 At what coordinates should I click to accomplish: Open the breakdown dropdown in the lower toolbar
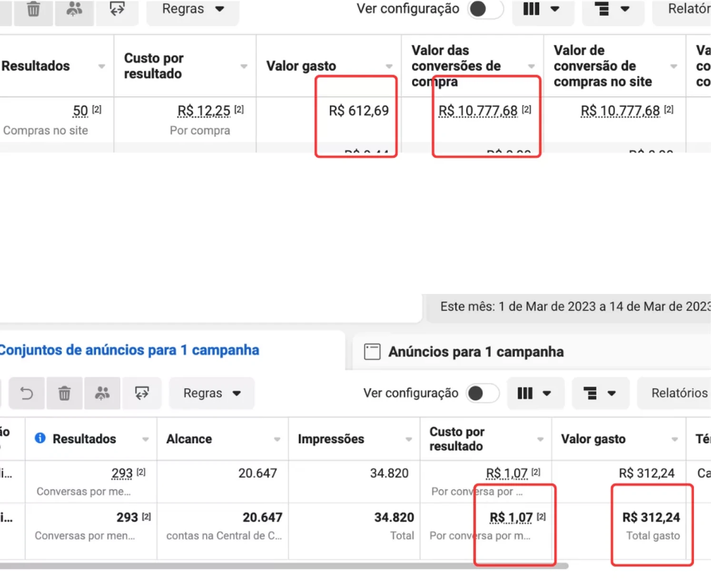pos(601,393)
